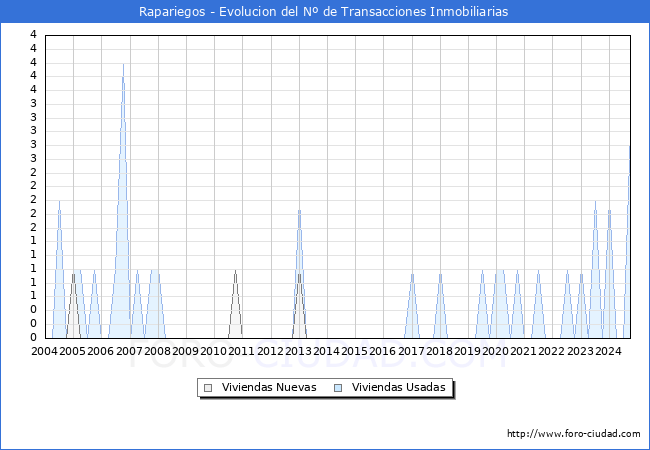
Task: Select the 2015 x-axis label
Action: (x=354, y=351)
